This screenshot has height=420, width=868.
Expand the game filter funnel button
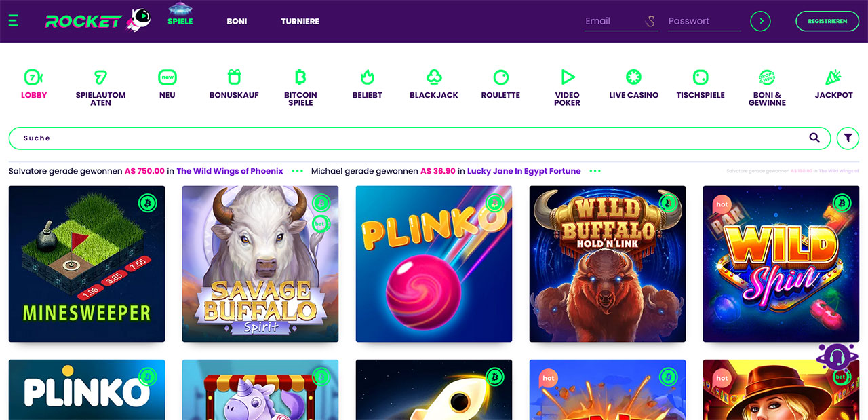pos(848,138)
